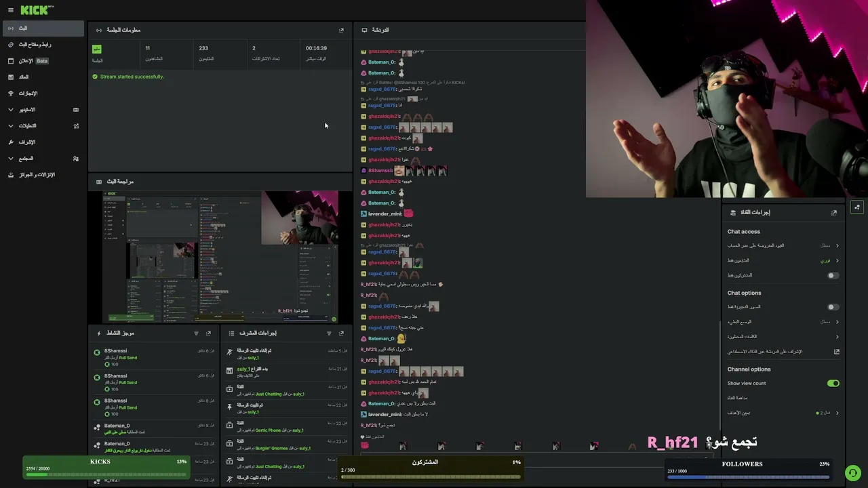
Task: Open the filter in موجز النشاط panel
Action: (197, 333)
